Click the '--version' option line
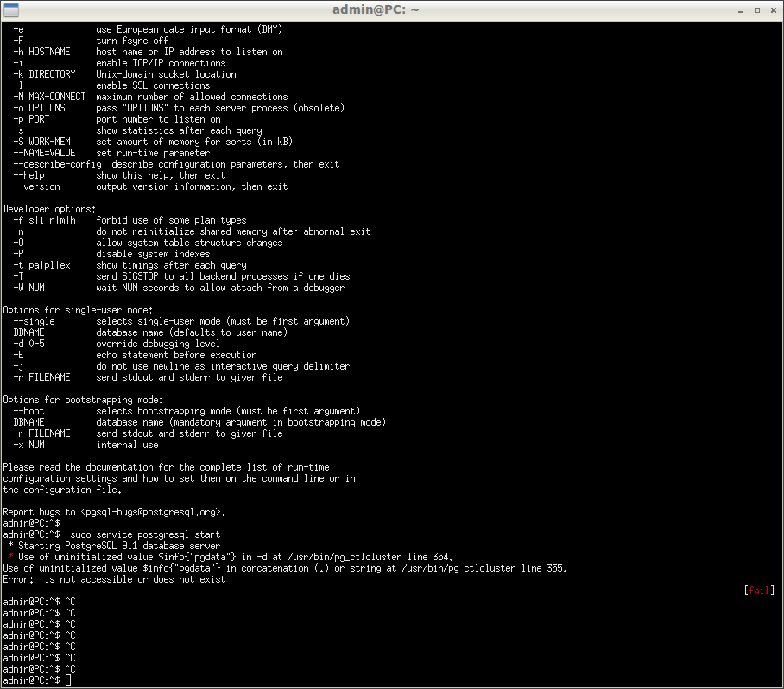 pyautogui.click(x=150, y=186)
